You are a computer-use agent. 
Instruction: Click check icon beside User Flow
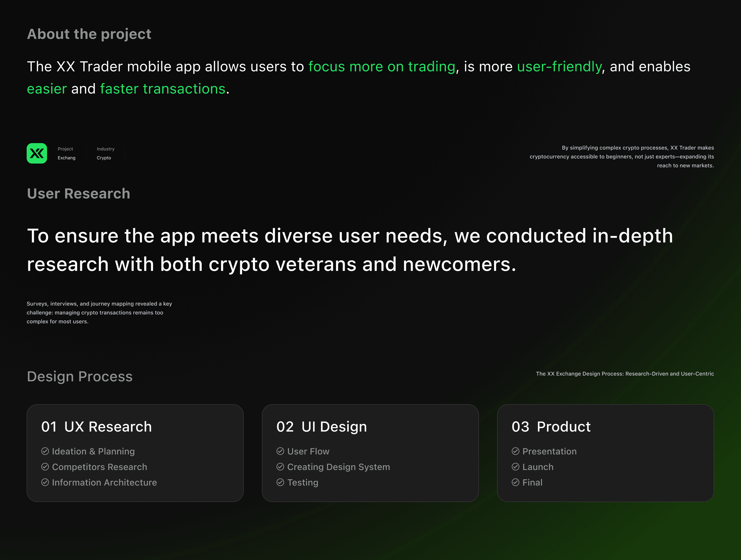click(280, 451)
